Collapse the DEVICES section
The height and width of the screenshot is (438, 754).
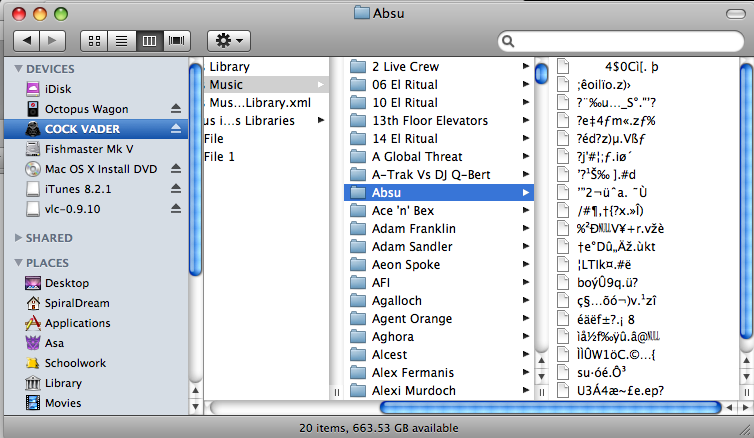(18, 69)
